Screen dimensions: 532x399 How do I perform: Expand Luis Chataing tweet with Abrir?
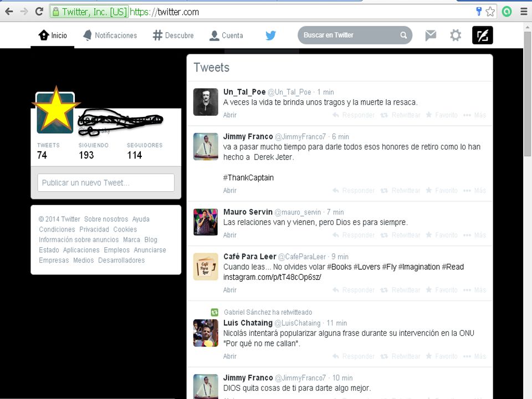(229, 356)
